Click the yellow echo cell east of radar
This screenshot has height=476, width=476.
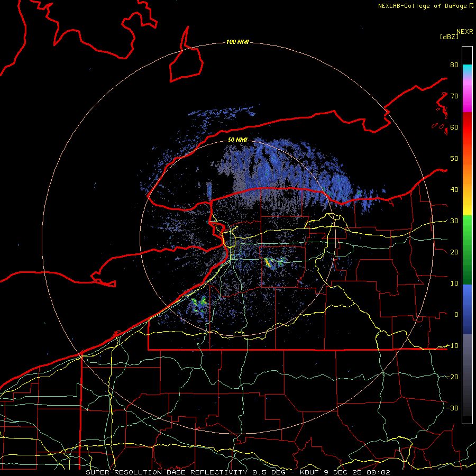(269, 262)
